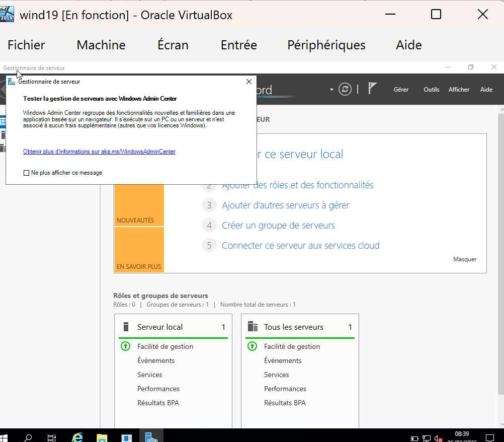Open the Gérer menu in Server Manager

401,90
